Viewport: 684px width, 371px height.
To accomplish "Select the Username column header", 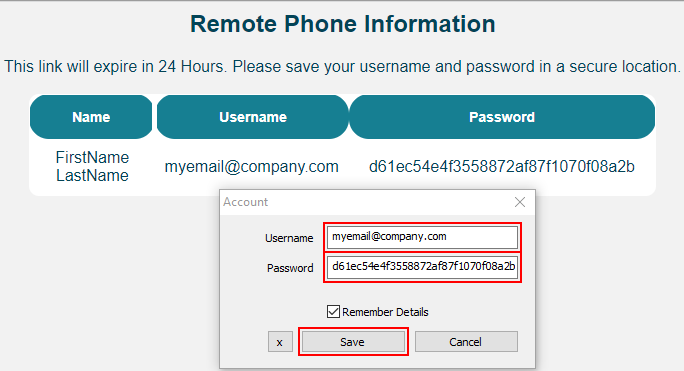I will 253,117.
